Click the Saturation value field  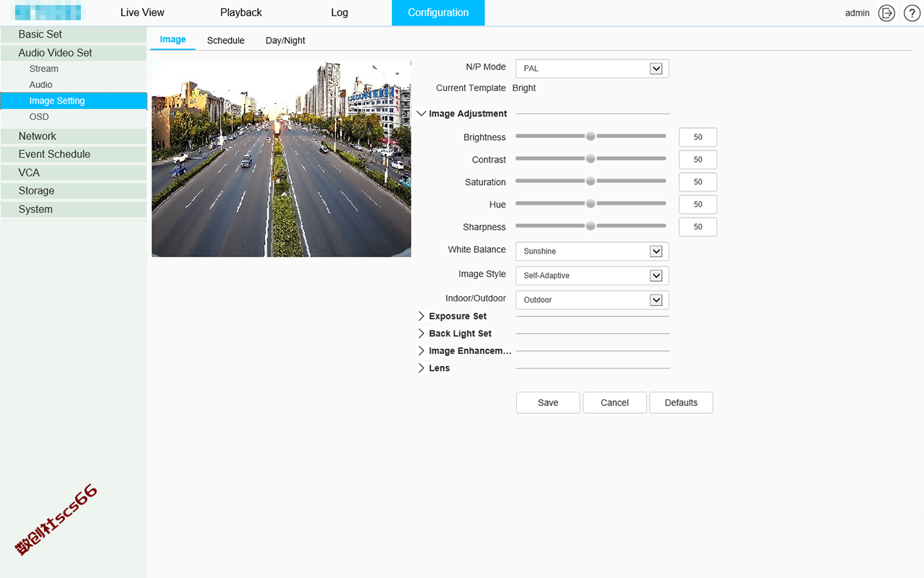(698, 182)
